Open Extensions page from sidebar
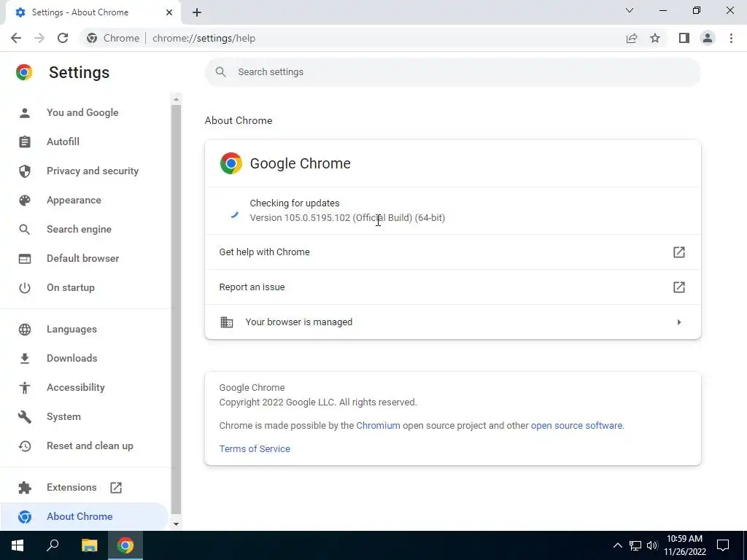747x560 pixels. tap(71, 487)
